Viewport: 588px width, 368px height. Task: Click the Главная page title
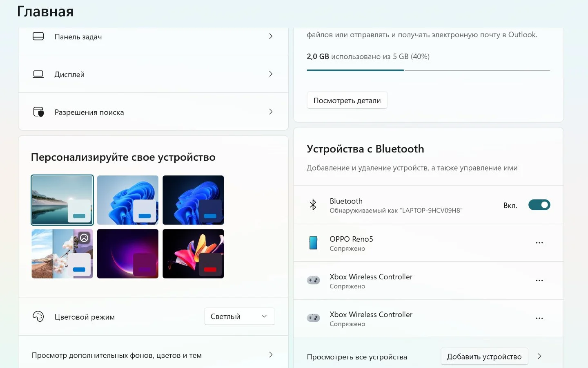[45, 11]
